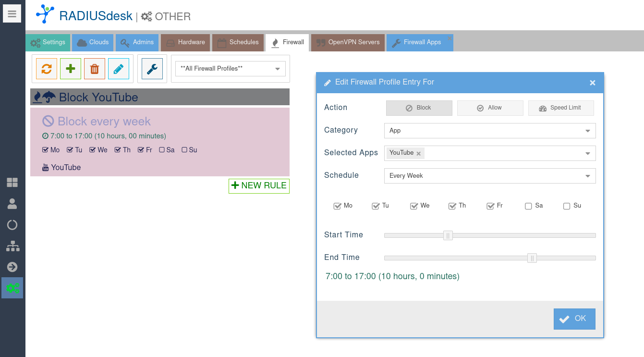The height and width of the screenshot is (357, 644).
Task: Uncheck the Mo checkbox in the dialog
Action: point(337,206)
